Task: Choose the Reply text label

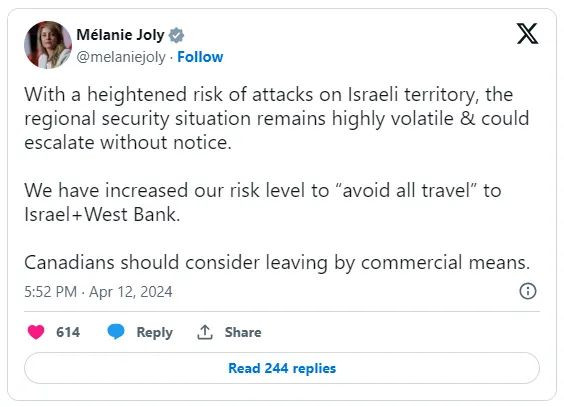Action: point(155,332)
